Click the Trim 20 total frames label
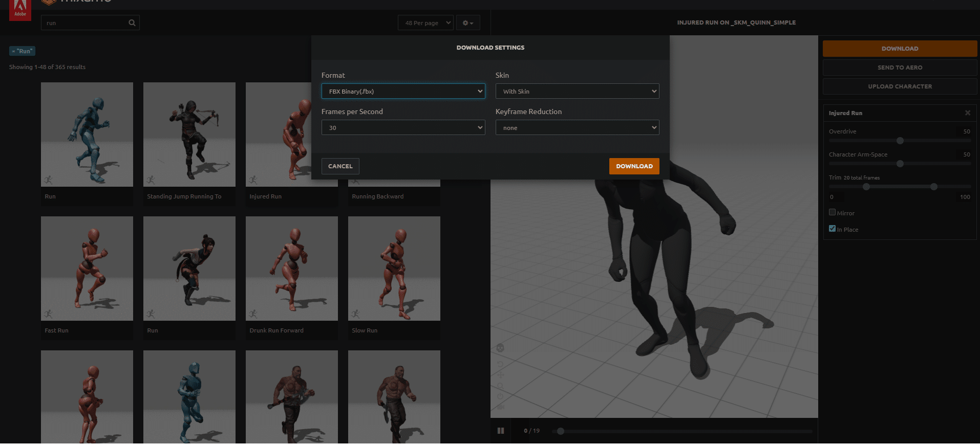The width and height of the screenshot is (980, 445). (854, 177)
